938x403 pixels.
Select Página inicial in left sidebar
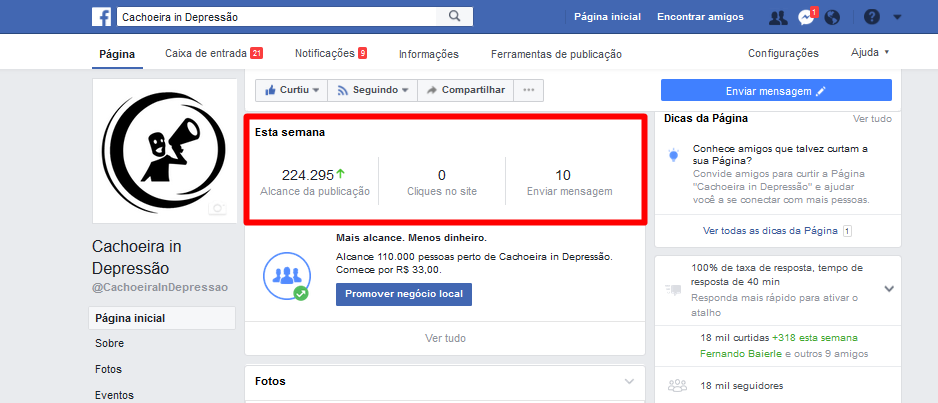click(x=162, y=318)
